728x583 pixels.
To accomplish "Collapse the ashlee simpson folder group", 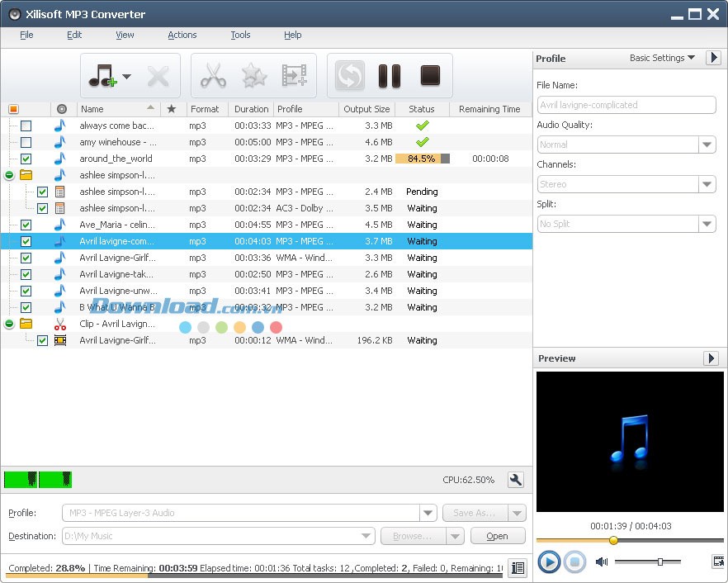I will (7, 175).
